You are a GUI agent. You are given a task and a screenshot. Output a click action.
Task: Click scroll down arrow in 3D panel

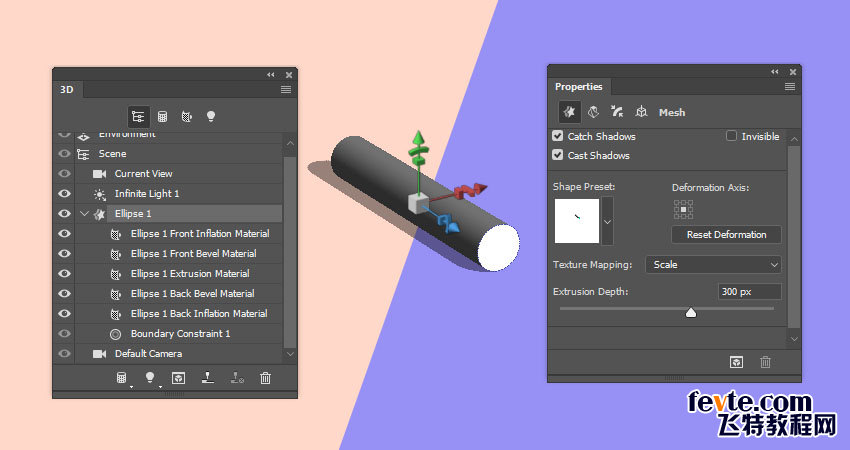[290, 354]
